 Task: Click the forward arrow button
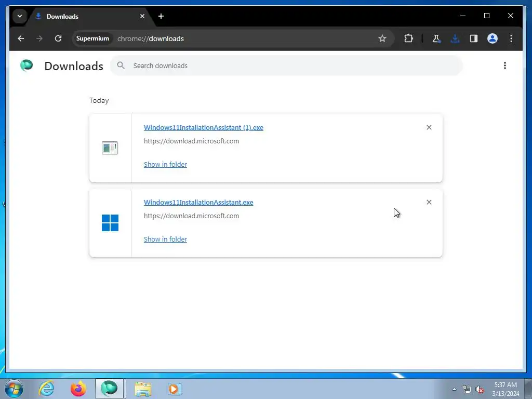click(x=39, y=38)
